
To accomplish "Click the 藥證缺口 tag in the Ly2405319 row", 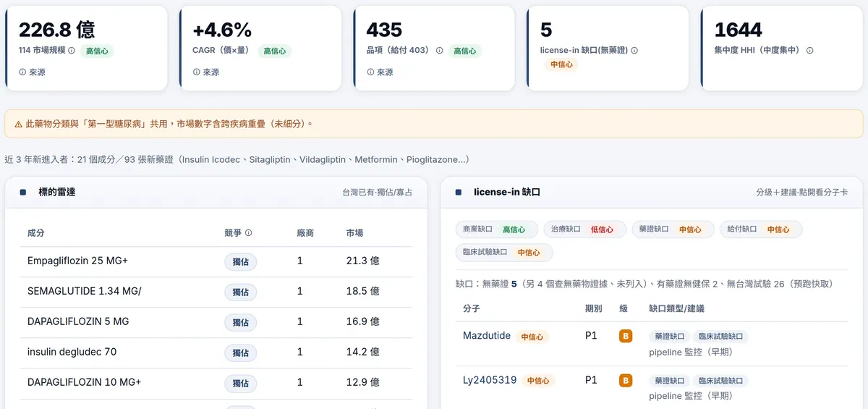I will [669, 380].
